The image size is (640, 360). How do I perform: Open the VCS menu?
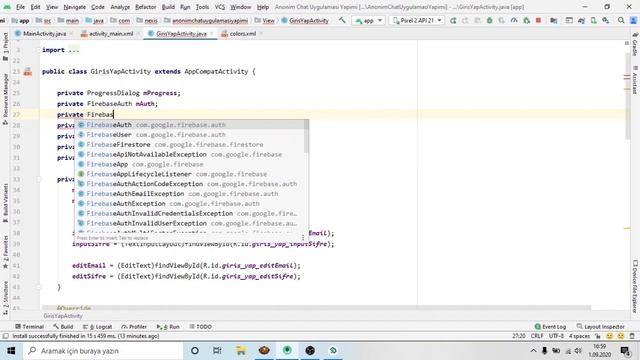220,7
